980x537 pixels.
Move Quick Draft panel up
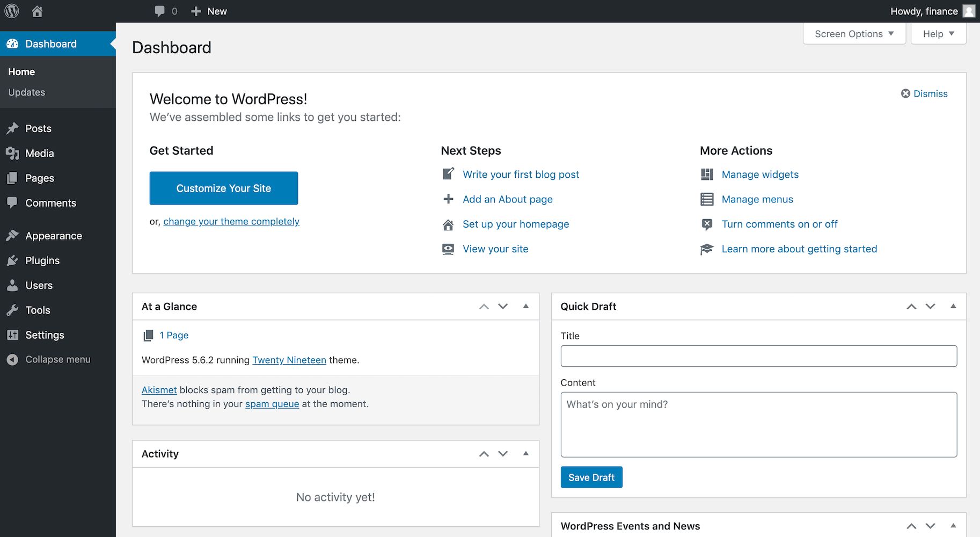pos(911,307)
